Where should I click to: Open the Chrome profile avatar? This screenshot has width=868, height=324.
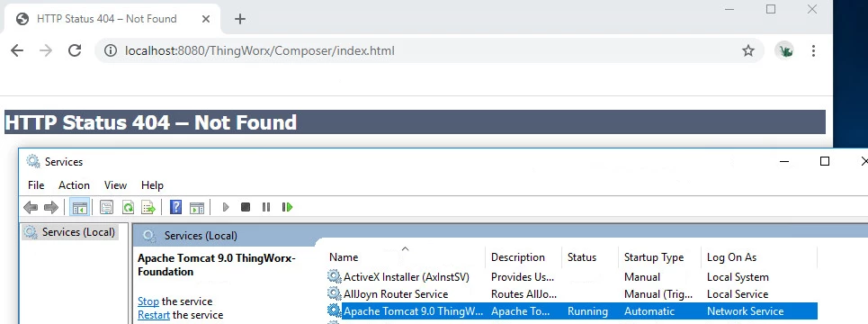[784, 51]
